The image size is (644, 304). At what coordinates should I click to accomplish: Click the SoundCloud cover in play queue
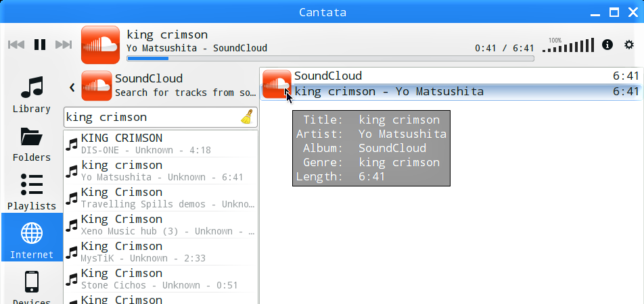click(x=277, y=84)
